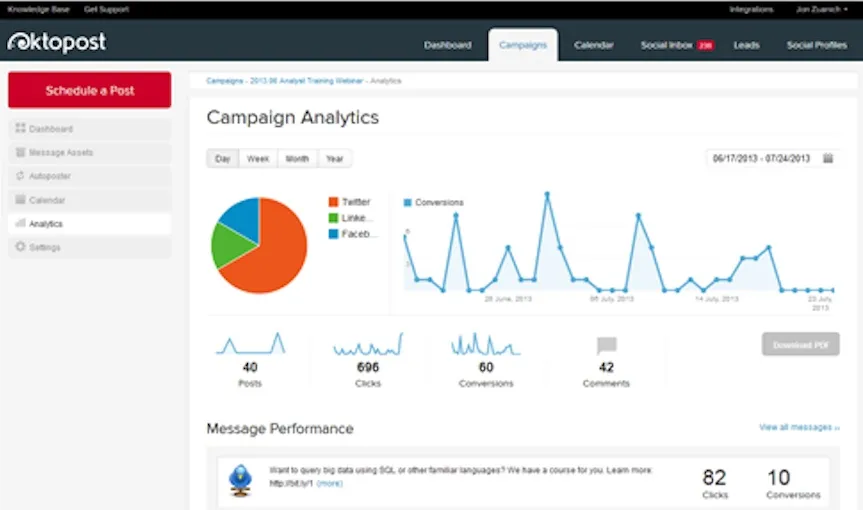
Task: Click the green LinkedIn pie slice
Action: point(230,246)
